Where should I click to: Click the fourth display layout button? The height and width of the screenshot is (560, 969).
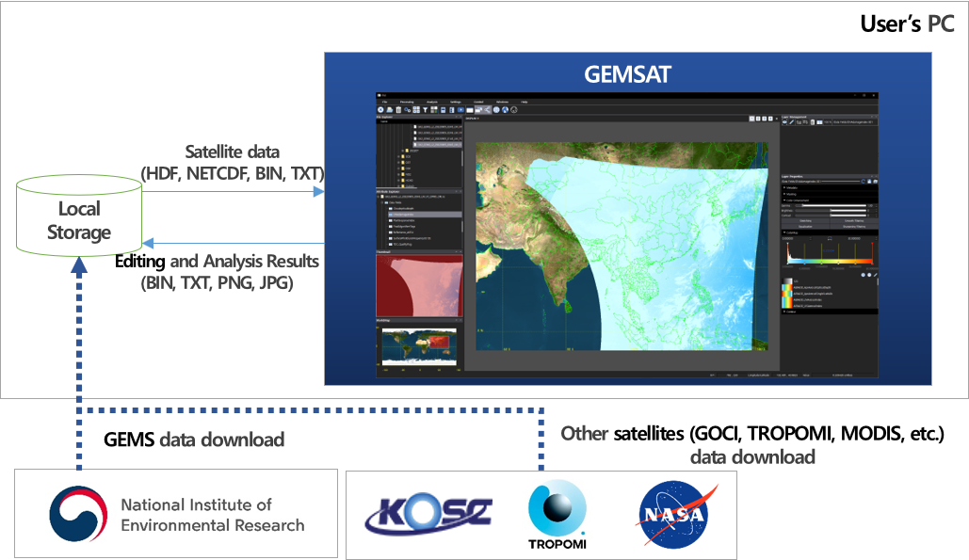pyautogui.click(x=770, y=119)
